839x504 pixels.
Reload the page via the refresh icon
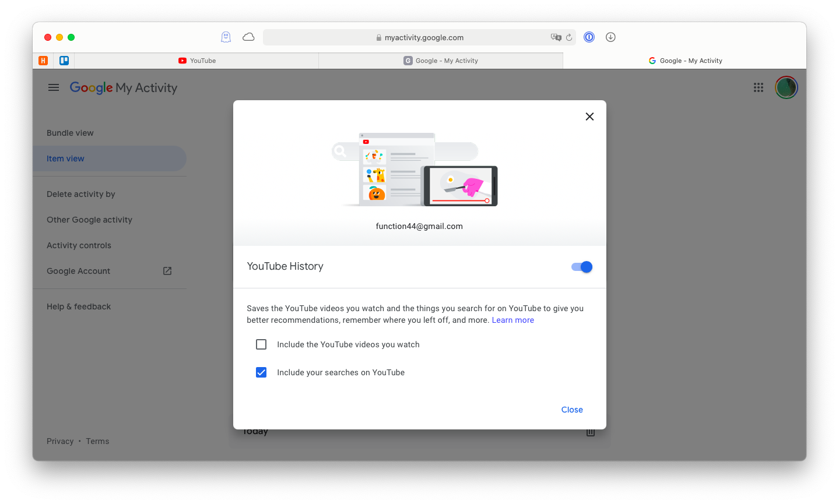(x=570, y=37)
